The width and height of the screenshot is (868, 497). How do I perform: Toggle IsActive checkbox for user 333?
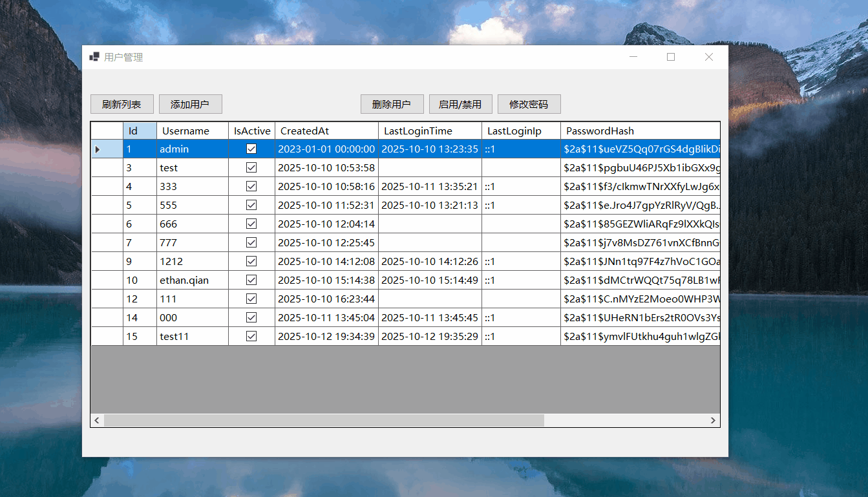(x=251, y=186)
